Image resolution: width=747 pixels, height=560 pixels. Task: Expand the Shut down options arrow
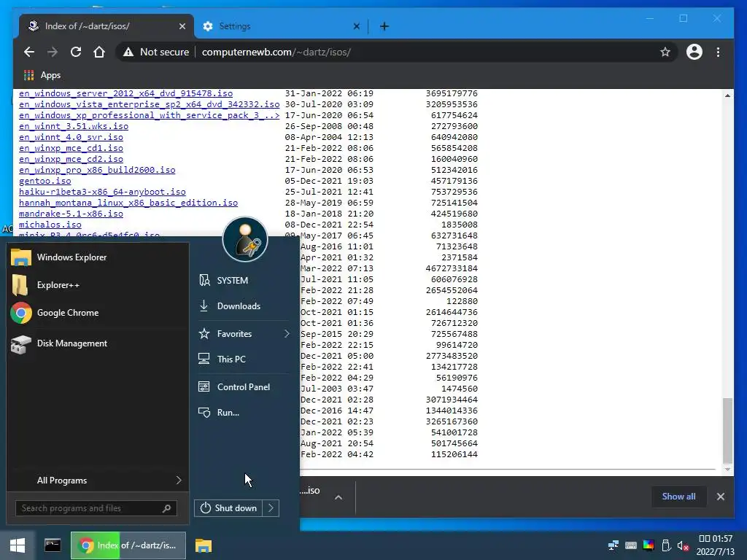coord(271,508)
